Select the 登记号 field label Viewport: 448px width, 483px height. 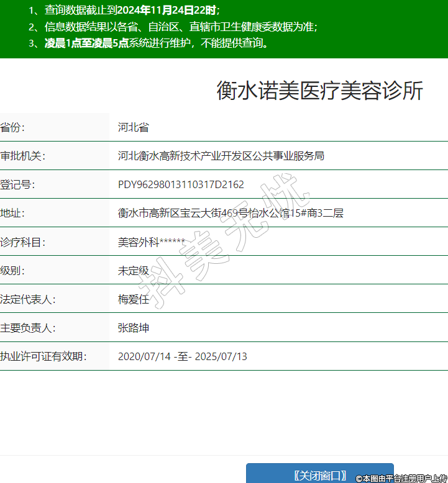tap(17, 184)
